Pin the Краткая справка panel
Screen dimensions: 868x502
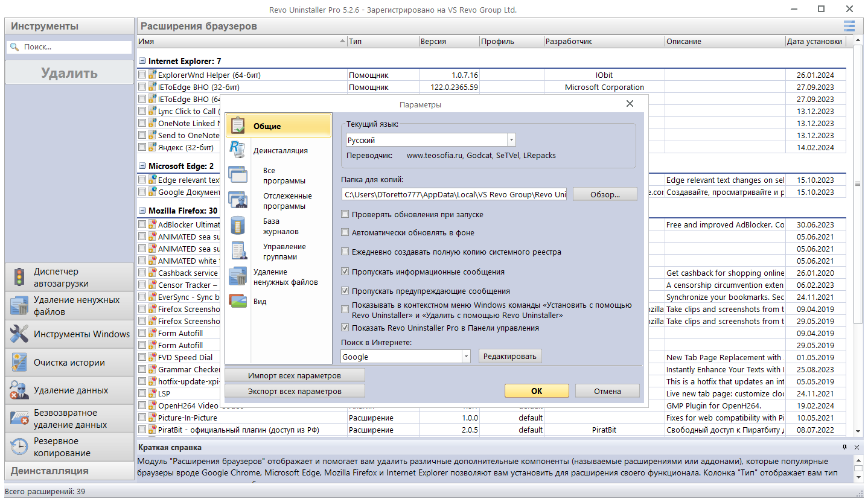click(845, 447)
